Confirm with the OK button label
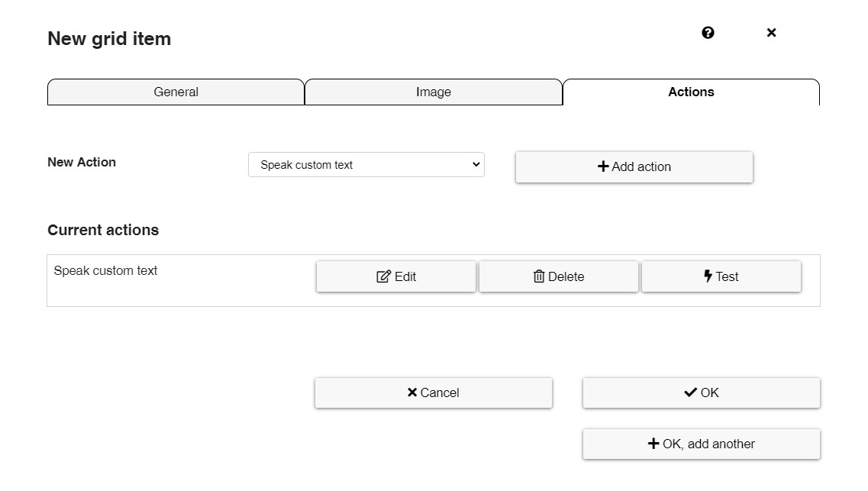 pyautogui.click(x=710, y=392)
